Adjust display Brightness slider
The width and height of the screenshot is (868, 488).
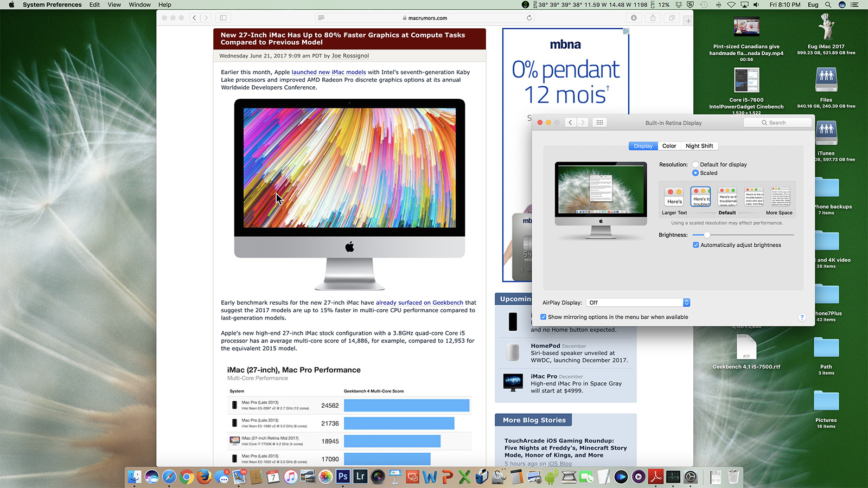tap(743, 235)
